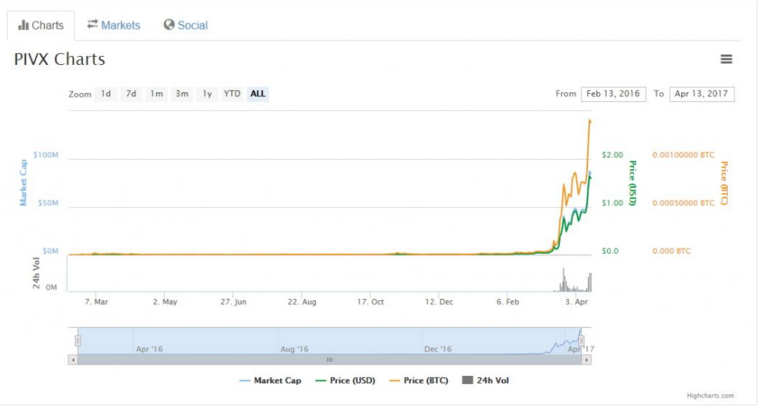Set zoom range to 1y
The width and height of the screenshot is (758, 406).
(207, 94)
